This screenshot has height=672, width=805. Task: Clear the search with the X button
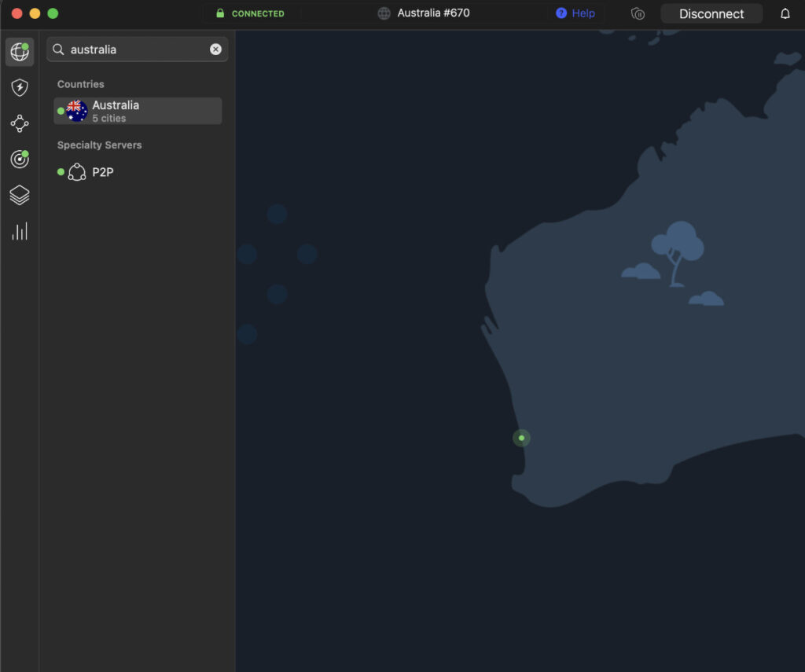click(215, 49)
